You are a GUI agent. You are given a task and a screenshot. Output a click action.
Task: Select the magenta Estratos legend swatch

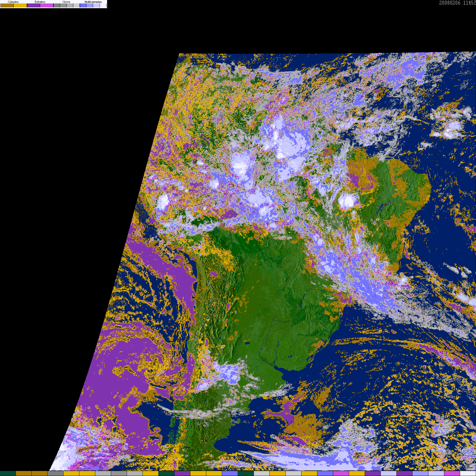coord(47,6)
